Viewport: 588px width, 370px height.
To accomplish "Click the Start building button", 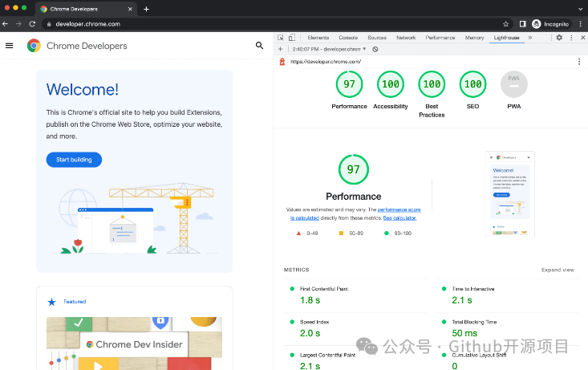I will (74, 160).
